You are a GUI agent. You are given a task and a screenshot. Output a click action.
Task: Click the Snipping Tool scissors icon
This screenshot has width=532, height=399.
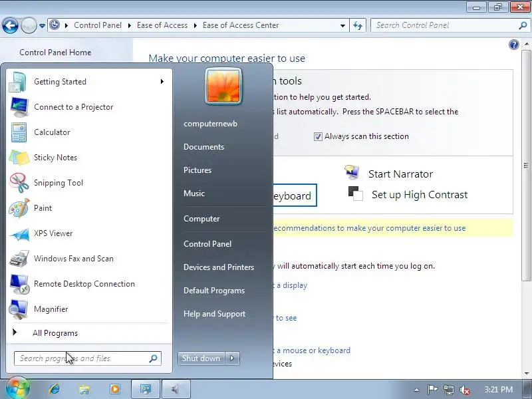tap(19, 182)
